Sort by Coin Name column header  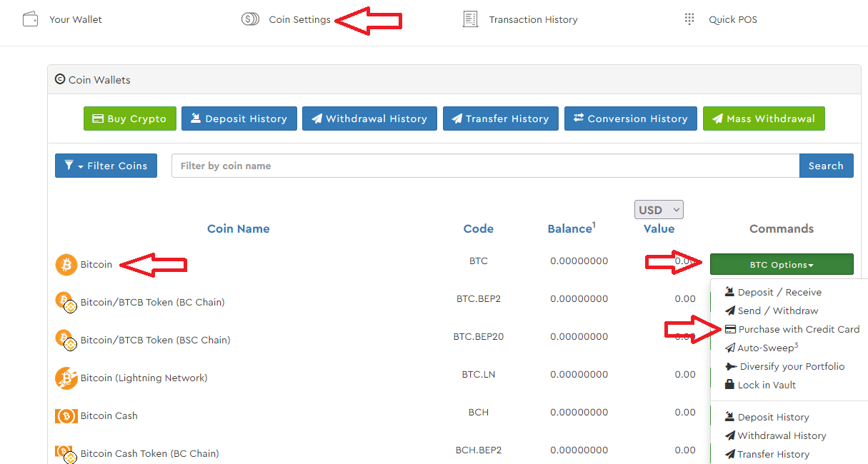click(239, 228)
